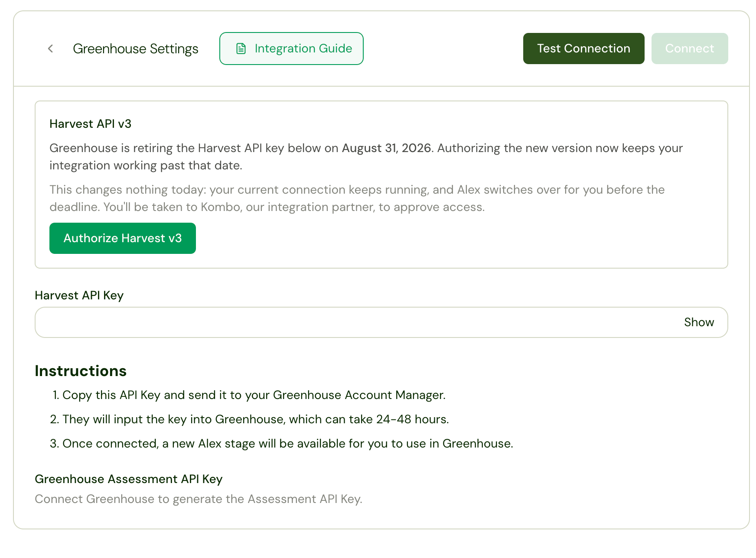This screenshot has height=558, width=756.
Task: Focus the Harvest API Key field
Action: click(381, 322)
